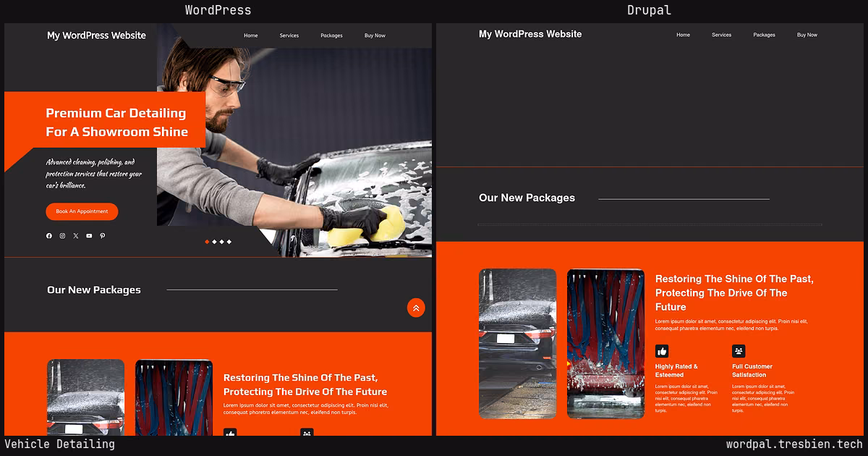Open X (Twitter) social icon in WordPress hero

click(76, 236)
